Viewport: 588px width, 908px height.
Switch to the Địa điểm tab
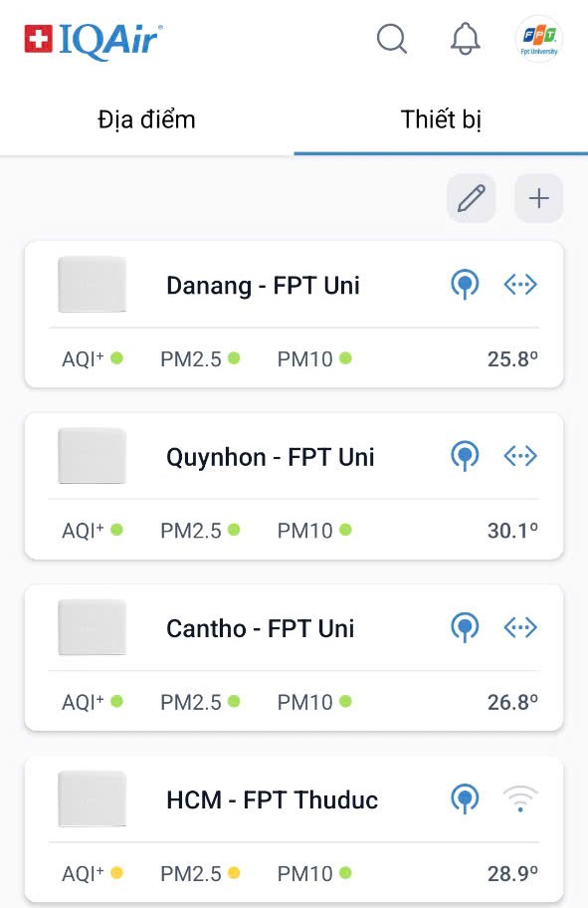146,119
